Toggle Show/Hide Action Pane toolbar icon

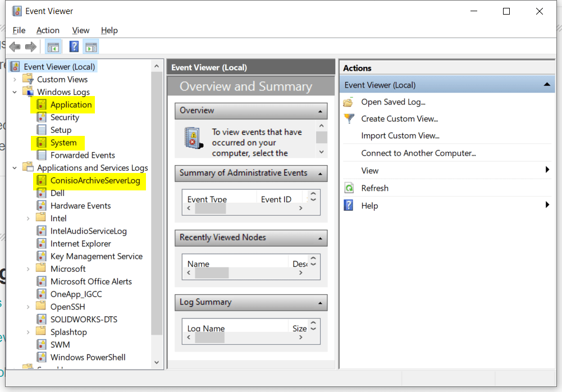point(91,47)
